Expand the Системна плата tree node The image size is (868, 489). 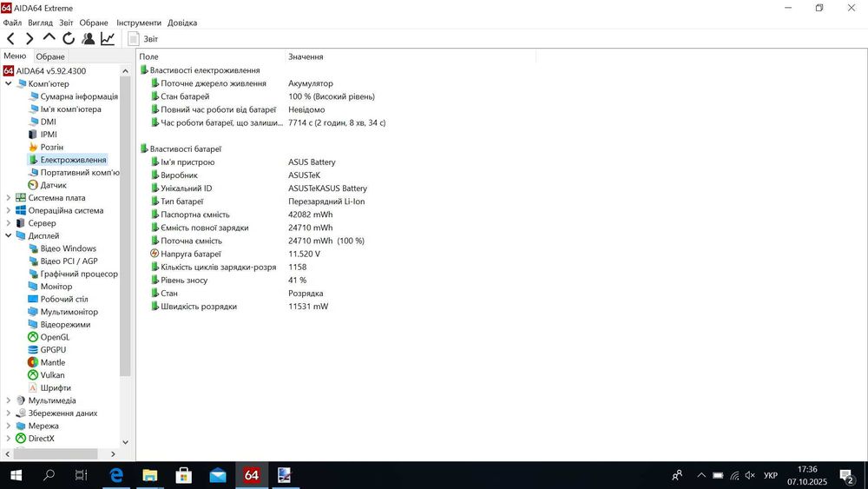click(9, 198)
